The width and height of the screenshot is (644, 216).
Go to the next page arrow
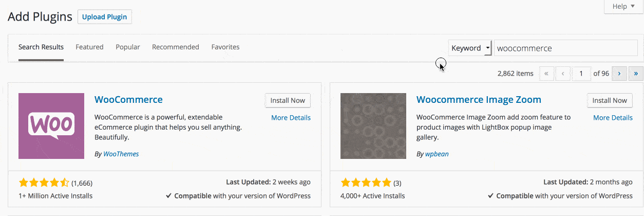[619, 74]
